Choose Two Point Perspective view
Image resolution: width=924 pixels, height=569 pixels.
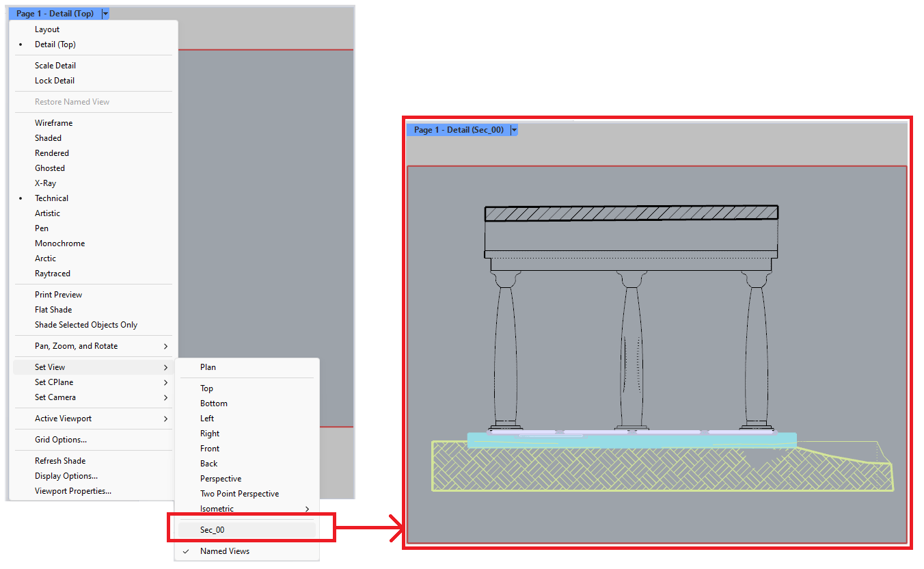[239, 493]
